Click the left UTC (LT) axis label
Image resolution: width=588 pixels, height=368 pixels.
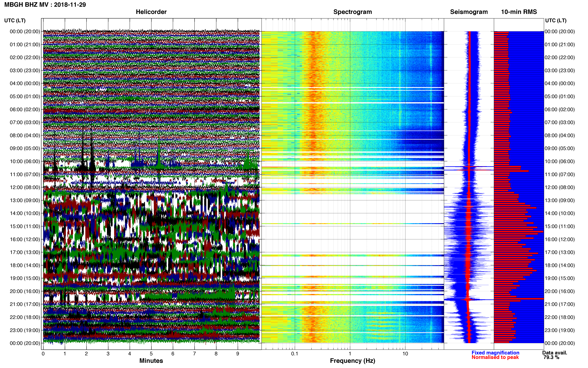click(x=15, y=20)
